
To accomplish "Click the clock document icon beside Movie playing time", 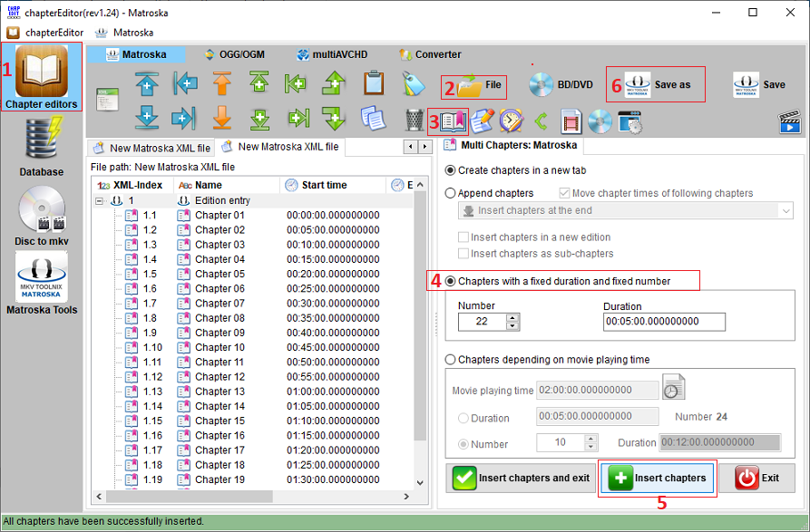I will click(x=674, y=387).
